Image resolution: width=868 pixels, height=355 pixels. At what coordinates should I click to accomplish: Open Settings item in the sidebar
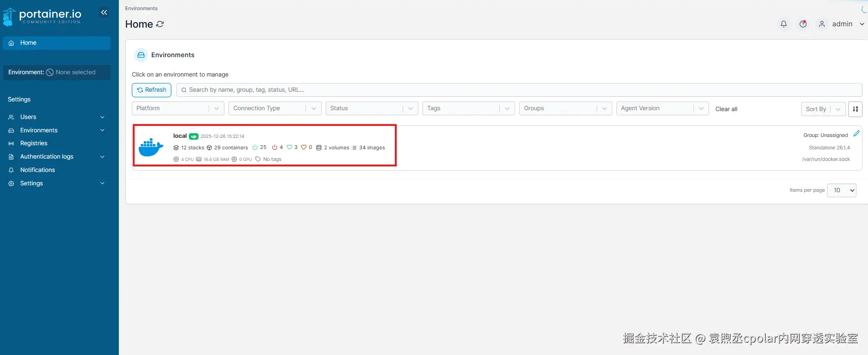point(57,183)
